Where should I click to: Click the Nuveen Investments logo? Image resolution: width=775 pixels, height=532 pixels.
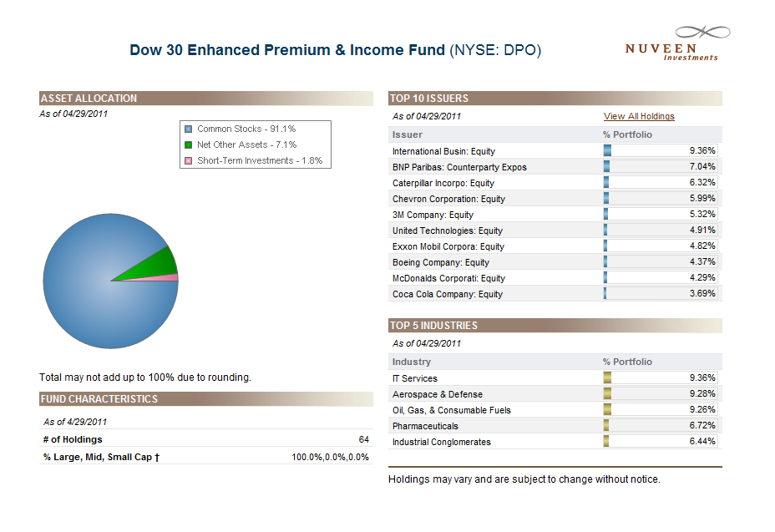coord(677,43)
